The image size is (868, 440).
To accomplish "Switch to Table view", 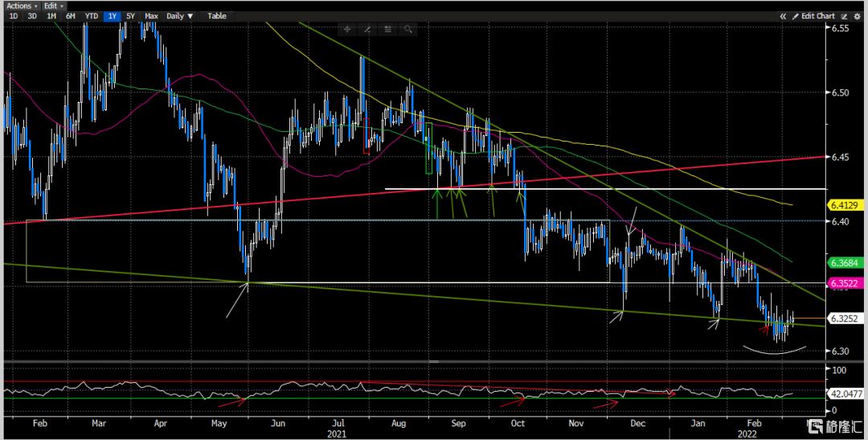I will [x=217, y=16].
